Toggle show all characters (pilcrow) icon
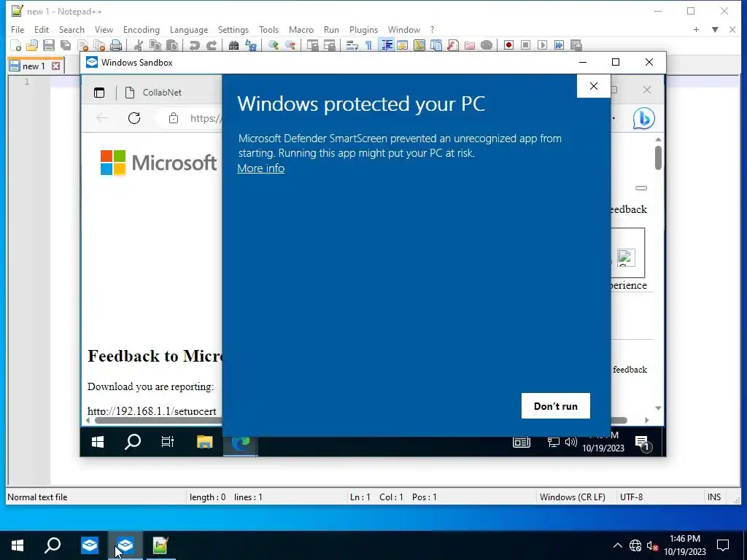Screen dimensions: 747x560 click(368, 45)
